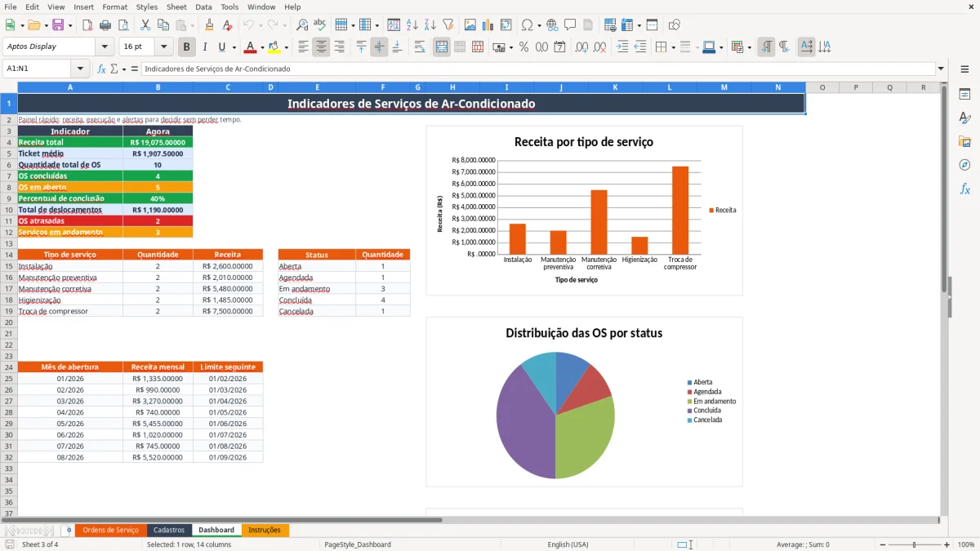Cut the selection with scissors icon
This screenshot has height=551, width=980.
coord(145,25)
